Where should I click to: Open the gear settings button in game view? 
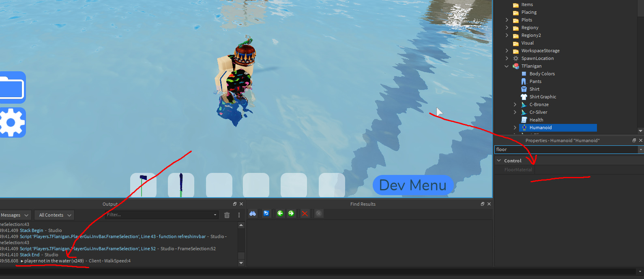(x=12, y=123)
